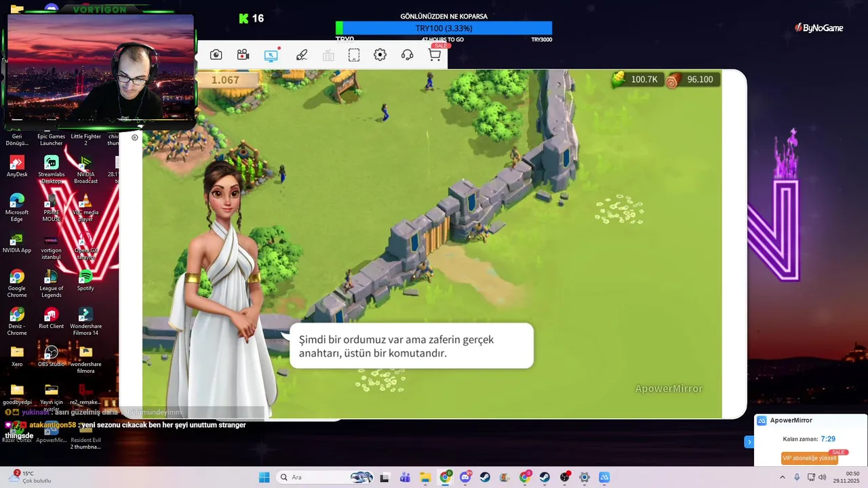Viewport: 868px width, 488px height.
Task: Open OBS Studio desktop shortcut
Action: (x=52, y=357)
